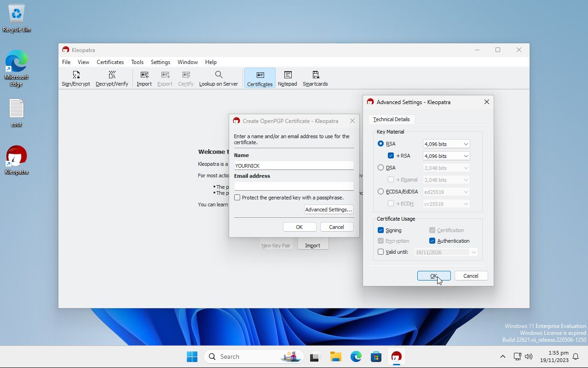
Task: Switch to the Technical Details tab
Action: point(392,119)
